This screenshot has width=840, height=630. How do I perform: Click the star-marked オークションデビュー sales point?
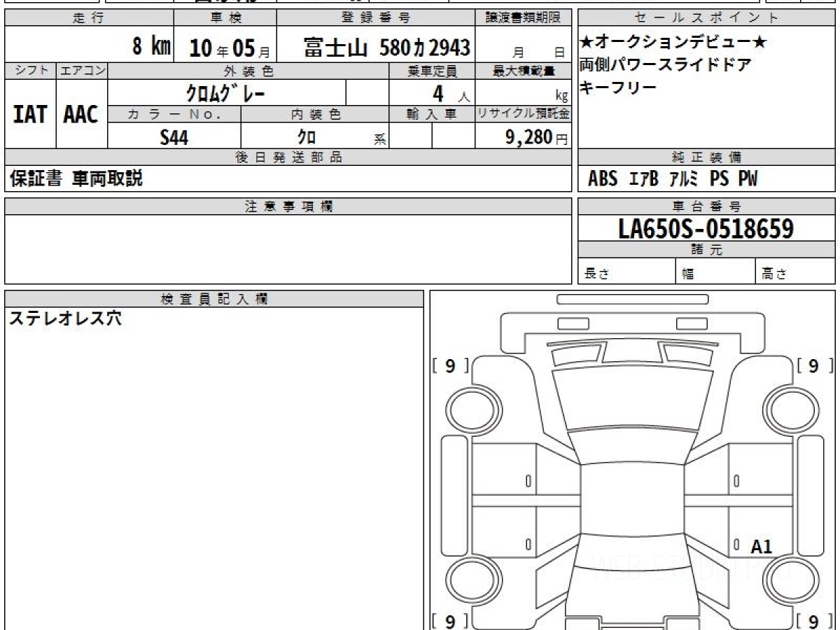pyautogui.click(x=673, y=43)
